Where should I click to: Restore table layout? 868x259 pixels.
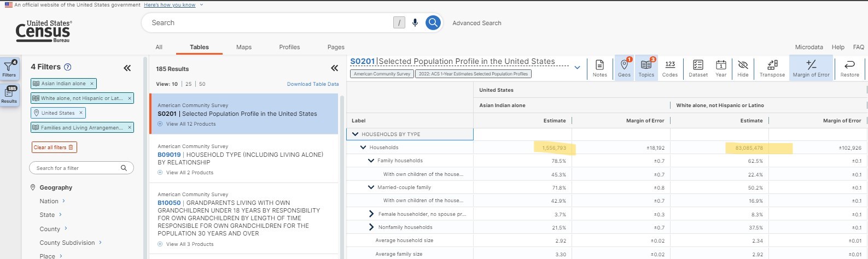point(850,68)
